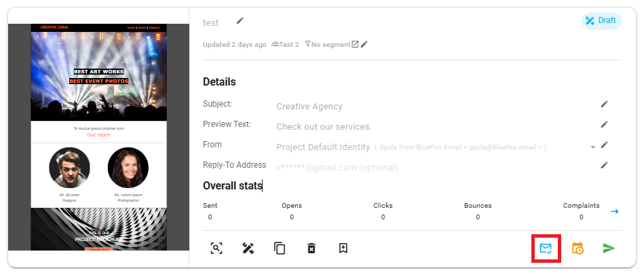Delete the campaign with trash icon
This screenshot has width=644, height=275.
pyautogui.click(x=311, y=249)
